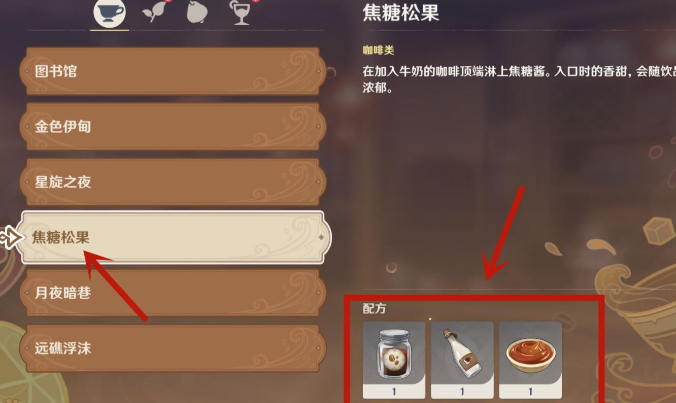Image resolution: width=676 pixels, height=403 pixels.
Task: Click the recipe description text
Action: (519, 79)
